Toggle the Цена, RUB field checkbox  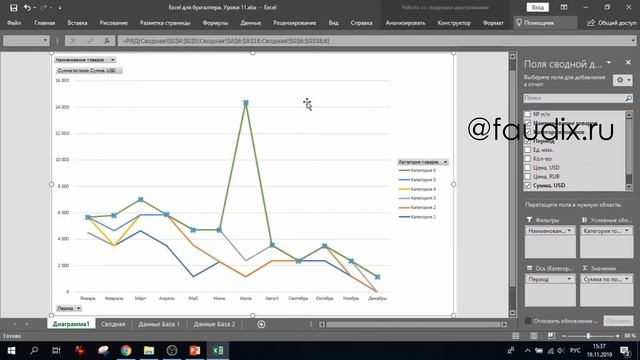click(528, 176)
